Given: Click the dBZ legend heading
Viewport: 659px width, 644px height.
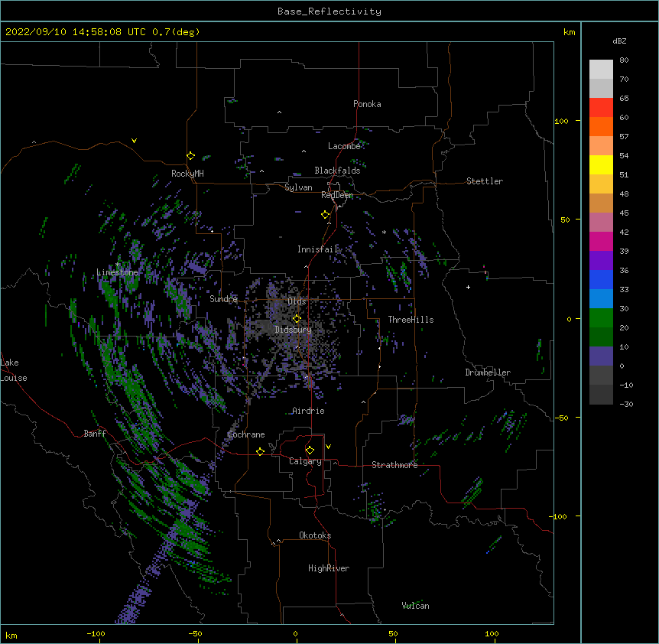Looking at the screenshot, I should [x=619, y=41].
